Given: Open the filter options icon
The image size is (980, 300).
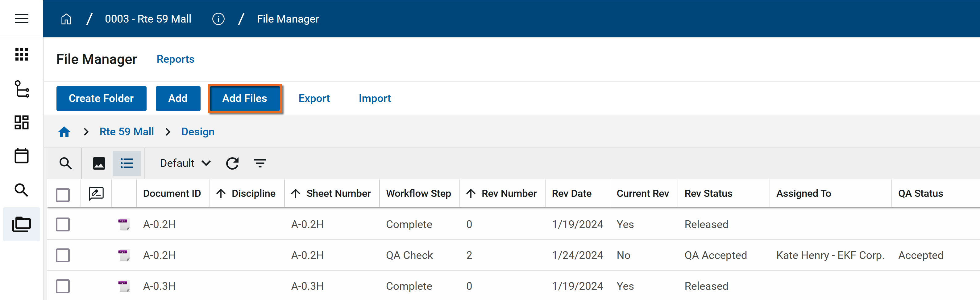Looking at the screenshot, I should click(x=260, y=163).
